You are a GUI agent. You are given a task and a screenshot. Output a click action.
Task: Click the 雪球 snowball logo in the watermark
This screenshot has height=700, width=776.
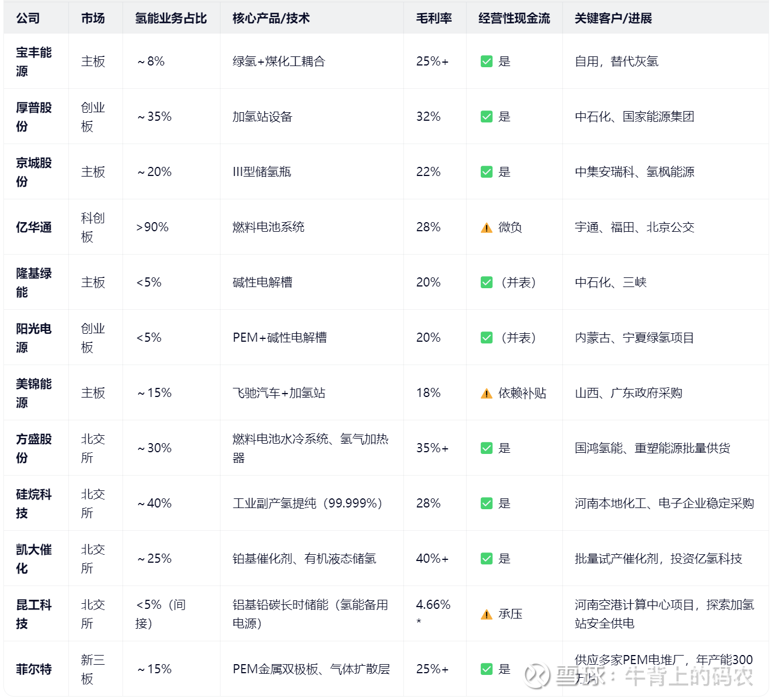537,676
